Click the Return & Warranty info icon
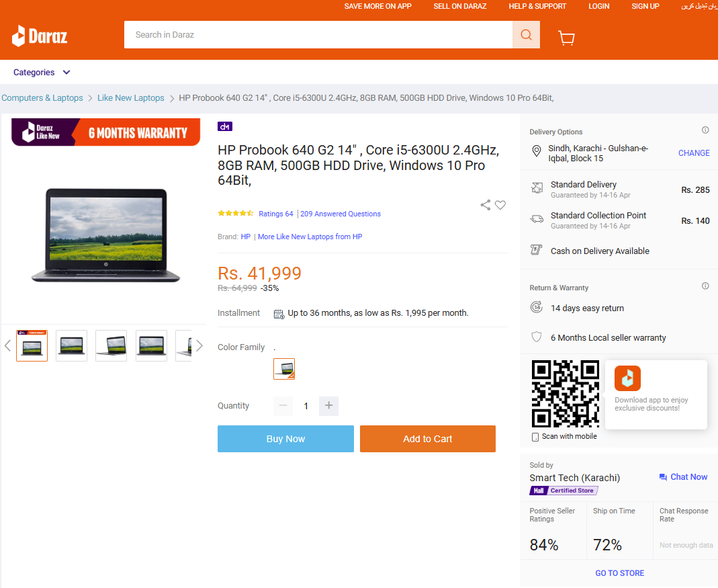718x588 pixels. coord(705,286)
